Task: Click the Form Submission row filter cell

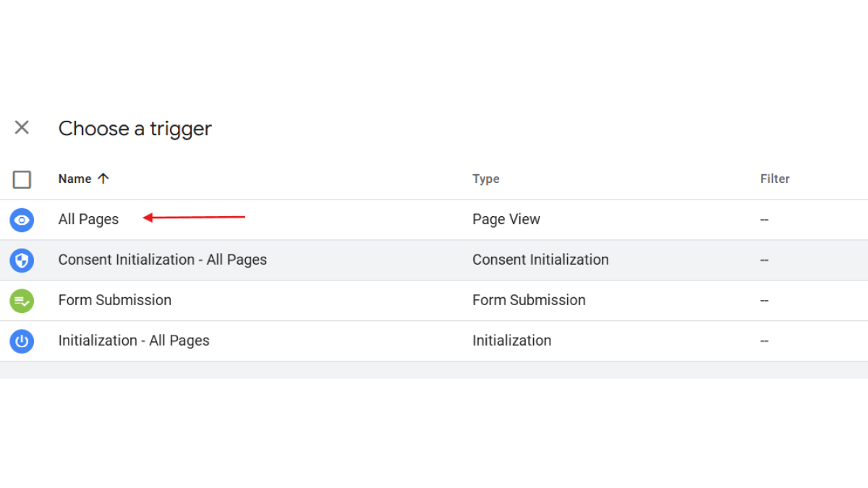Action: (764, 301)
